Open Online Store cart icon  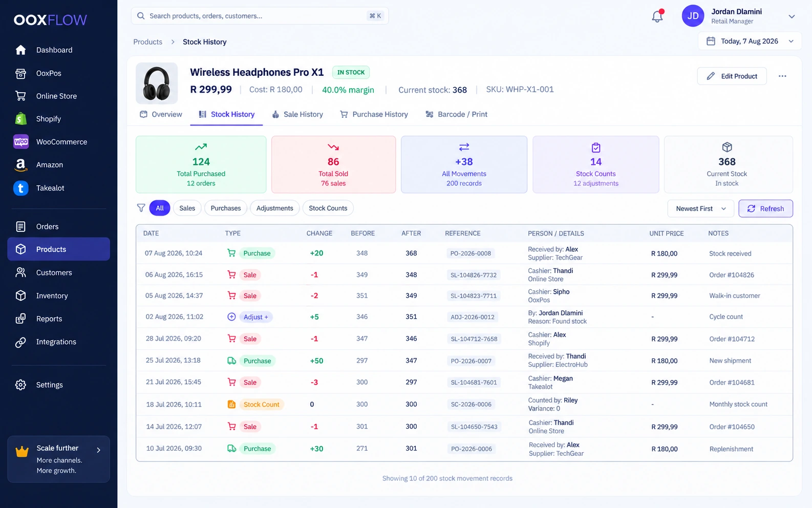pyautogui.click(x=20, y=96)
